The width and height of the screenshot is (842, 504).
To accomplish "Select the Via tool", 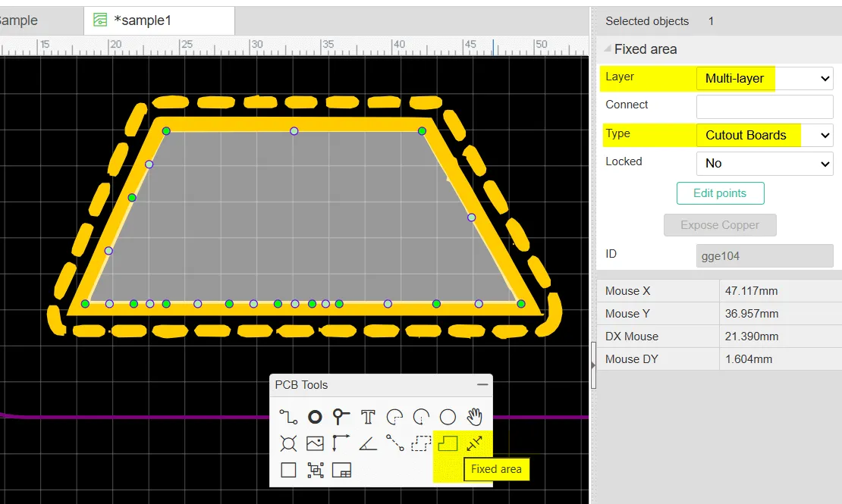I will pos(341,416).
